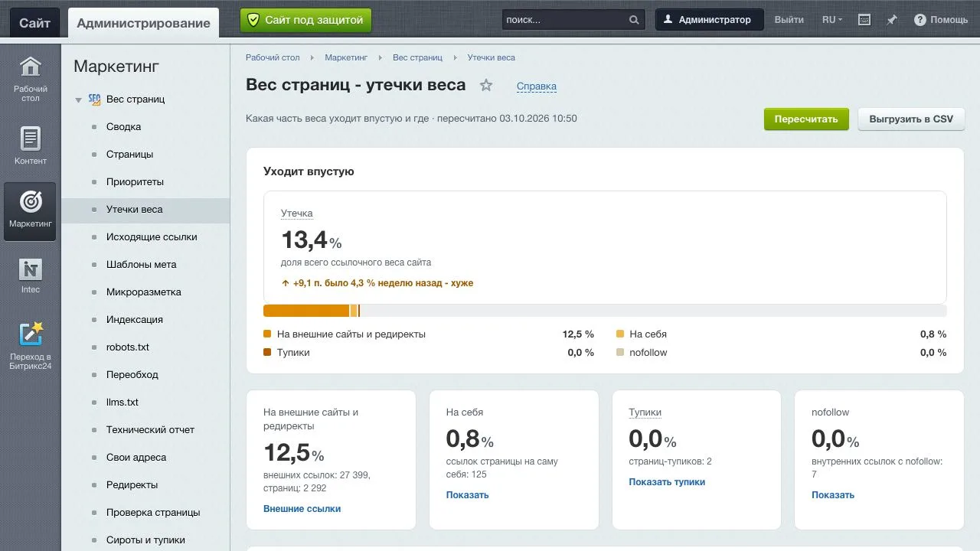Select the Маркетинг sidebar icon
980x551 pixels.
(x=30, y=210)
